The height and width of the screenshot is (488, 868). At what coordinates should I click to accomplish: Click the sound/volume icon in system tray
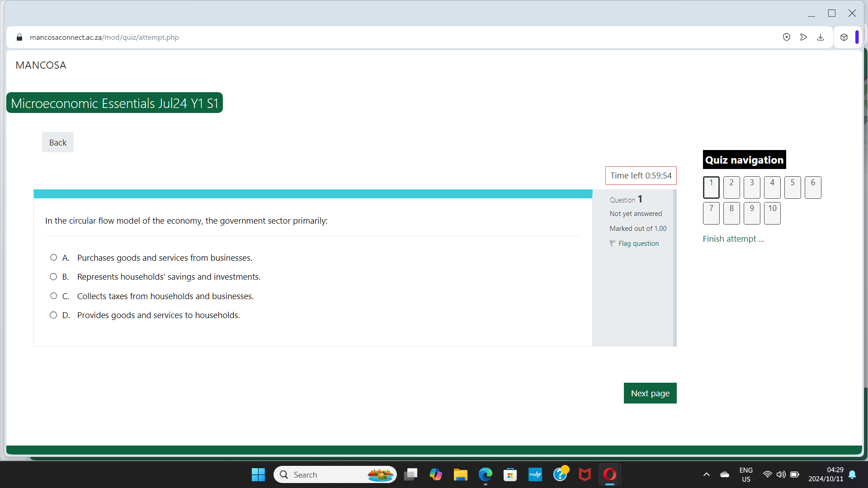tap(779, 474)
